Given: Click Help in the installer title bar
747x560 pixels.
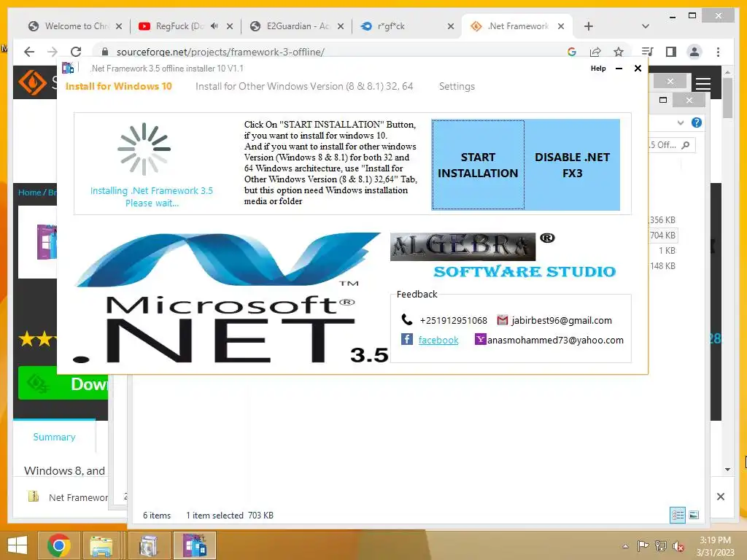Looking at the screenshot, I should (x=598, y=69).
